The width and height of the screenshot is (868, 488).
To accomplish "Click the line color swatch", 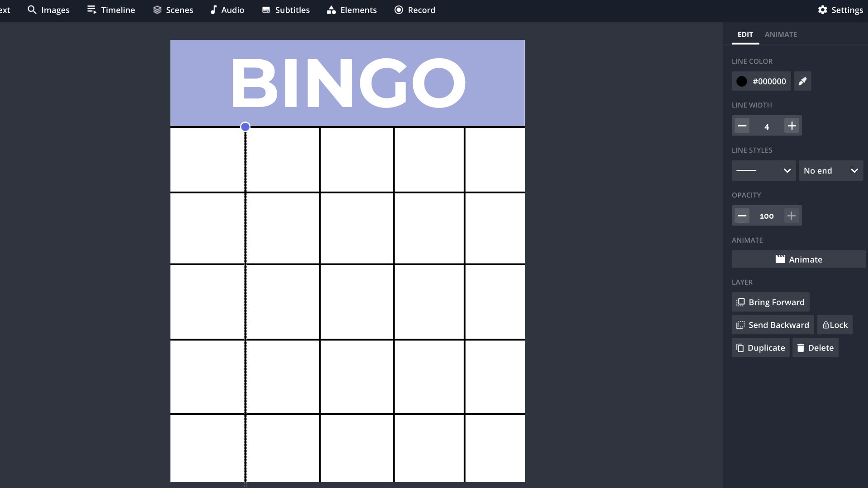I will [741, 81].
